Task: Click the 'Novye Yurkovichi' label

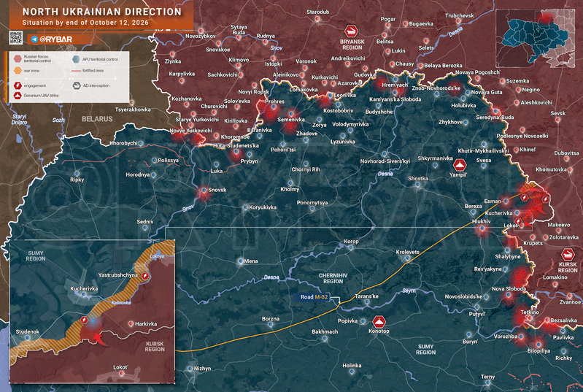Action: point(190,131)
